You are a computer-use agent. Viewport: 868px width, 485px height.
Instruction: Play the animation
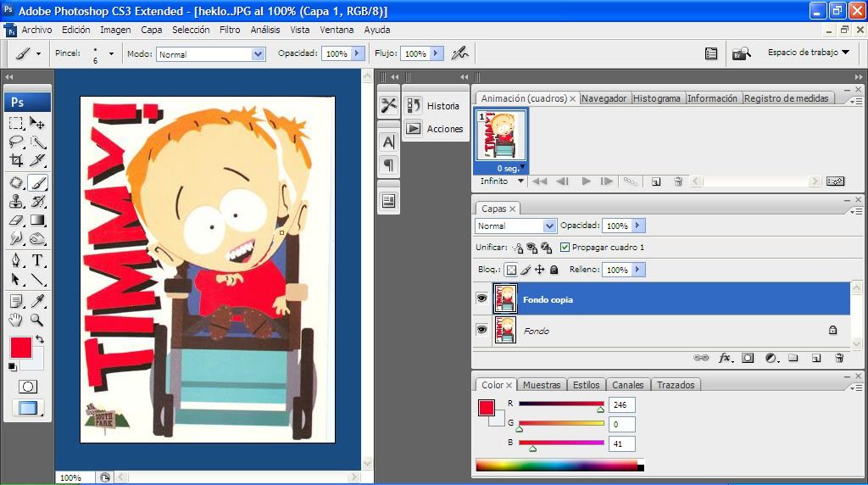pos(587,181)
